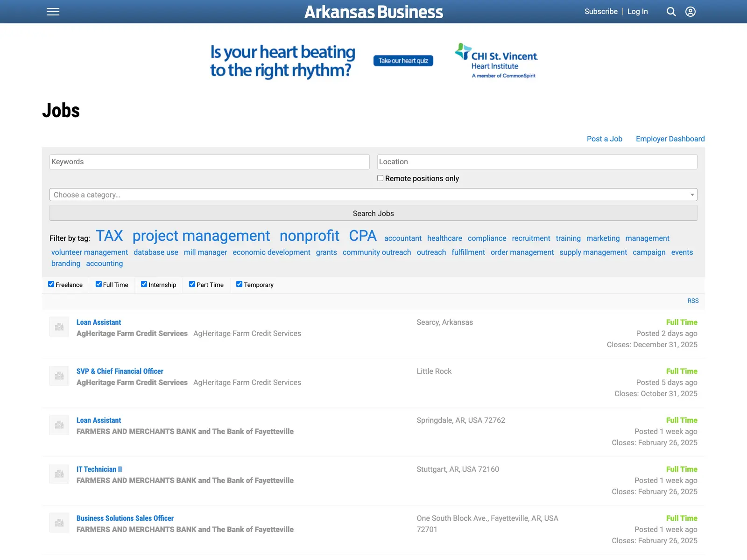
Task: Select the supply management tag
Action: (593, 252)
